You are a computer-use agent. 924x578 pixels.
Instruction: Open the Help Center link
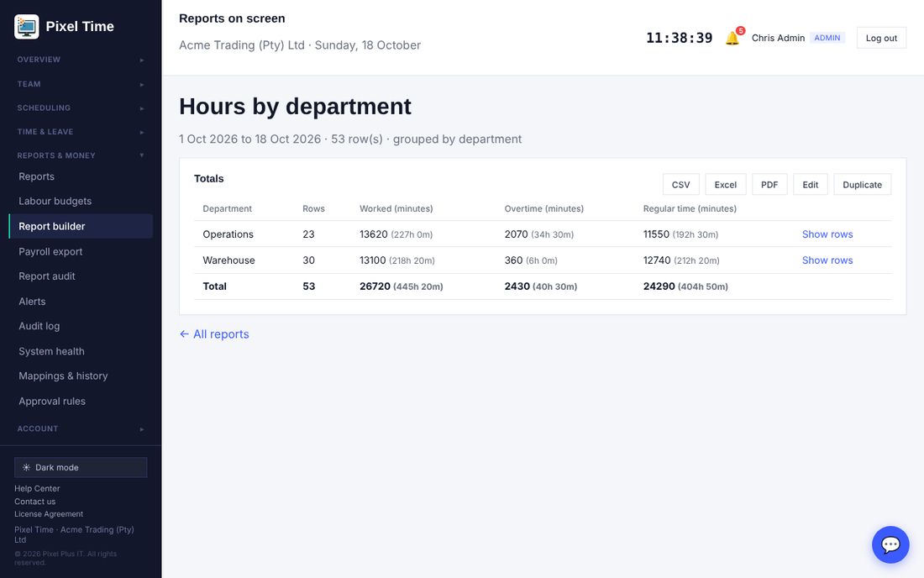pyautogui.click(x=37, y=488)
